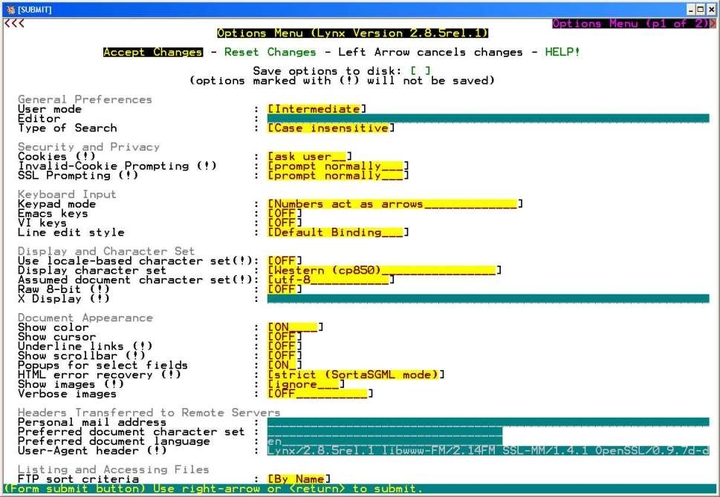
Task: Open Line edit style Default Binding selector
Action: point(338,232)
